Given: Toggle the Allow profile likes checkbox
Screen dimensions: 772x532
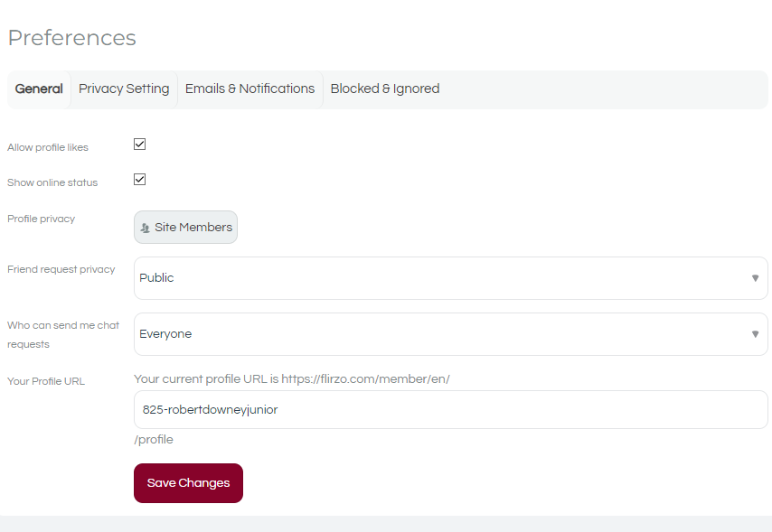Looking at the screenshot, I should (139, 145).
